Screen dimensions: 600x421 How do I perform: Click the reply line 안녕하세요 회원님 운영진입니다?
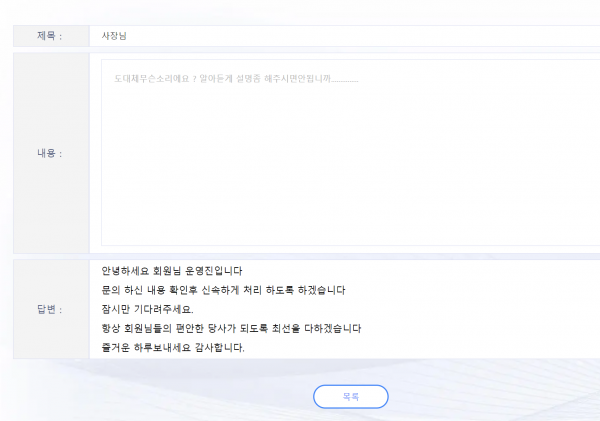coord(172,271)
